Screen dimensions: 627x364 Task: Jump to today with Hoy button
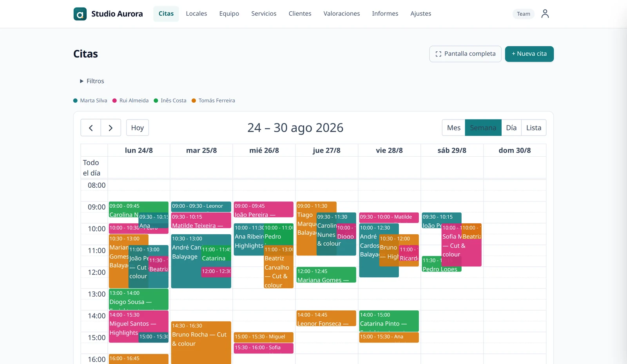tap(138, 128)
